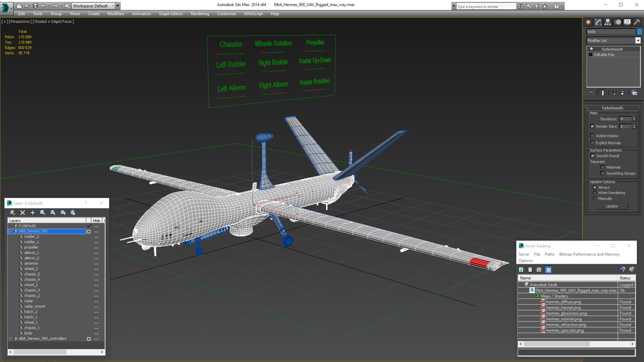Enable Isoline Display checkbox

(592, 136)
